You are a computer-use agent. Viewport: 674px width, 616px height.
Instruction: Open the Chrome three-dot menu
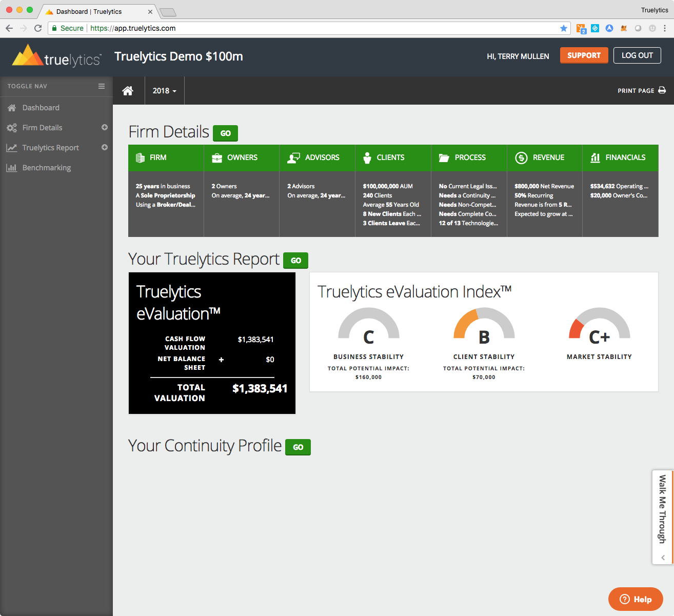pos(665,28)
